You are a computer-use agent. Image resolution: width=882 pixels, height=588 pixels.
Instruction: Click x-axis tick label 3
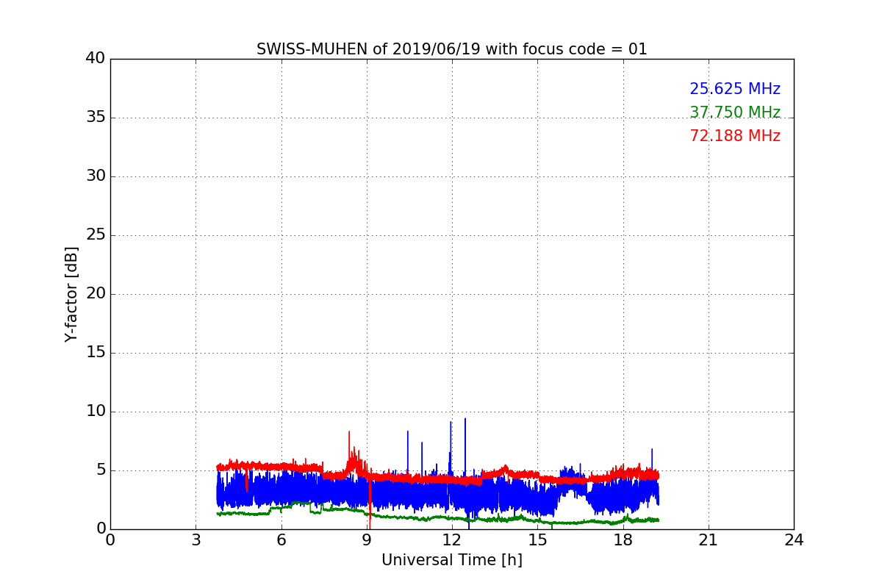click(196, 540)
